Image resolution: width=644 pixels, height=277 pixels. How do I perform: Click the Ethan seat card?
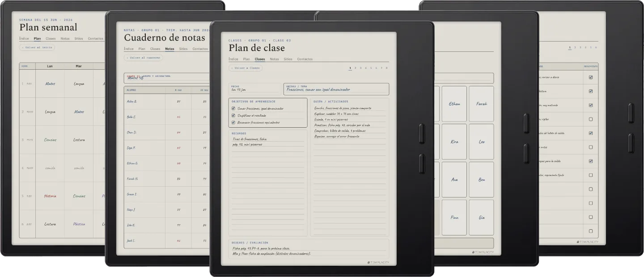454,104
